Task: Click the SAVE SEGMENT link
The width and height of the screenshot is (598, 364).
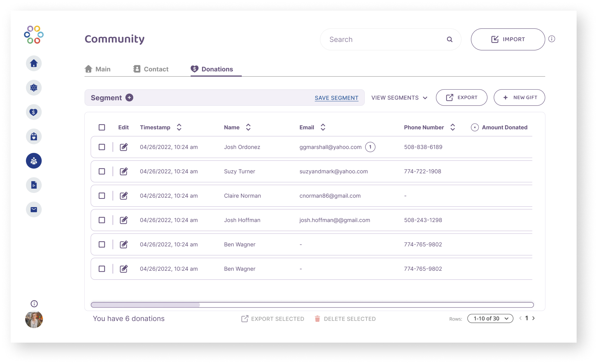Action: click(x=336, y=97)
